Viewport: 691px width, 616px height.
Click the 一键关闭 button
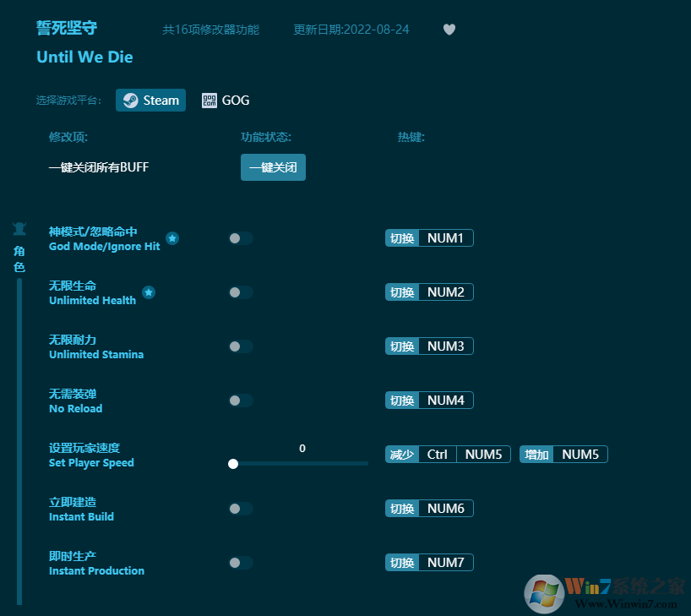(273, 167)
